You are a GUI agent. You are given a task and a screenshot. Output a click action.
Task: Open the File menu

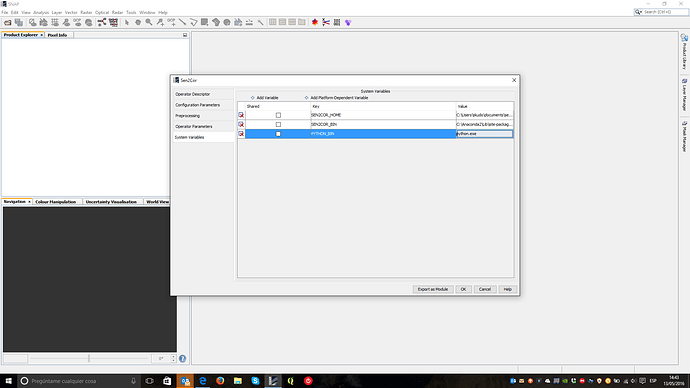click(x=4, y=12)
